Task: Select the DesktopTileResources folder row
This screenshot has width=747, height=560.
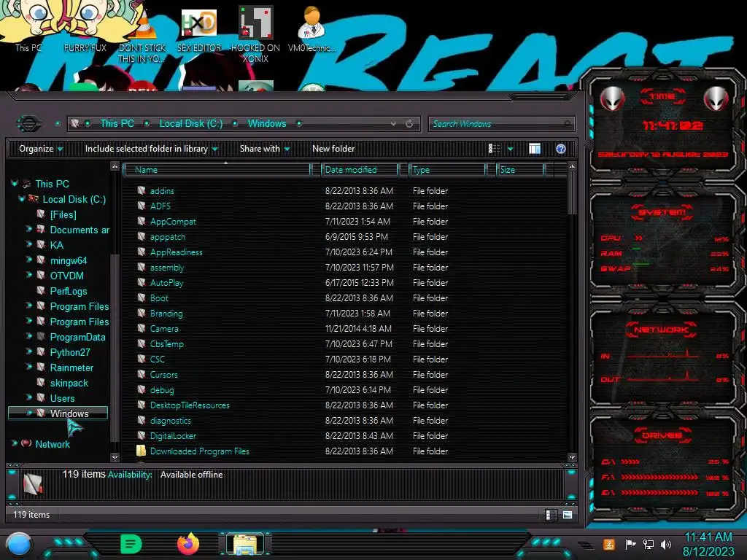Action: click(343, 405)
